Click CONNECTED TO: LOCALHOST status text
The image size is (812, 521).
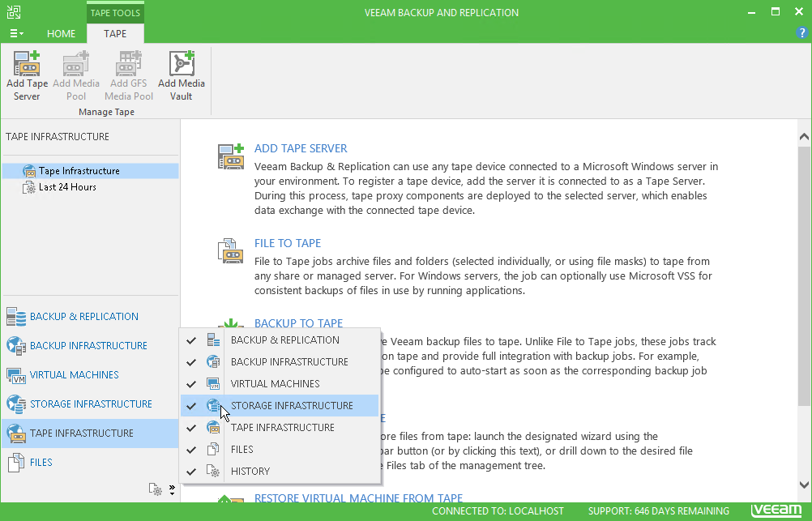[498, 511]
